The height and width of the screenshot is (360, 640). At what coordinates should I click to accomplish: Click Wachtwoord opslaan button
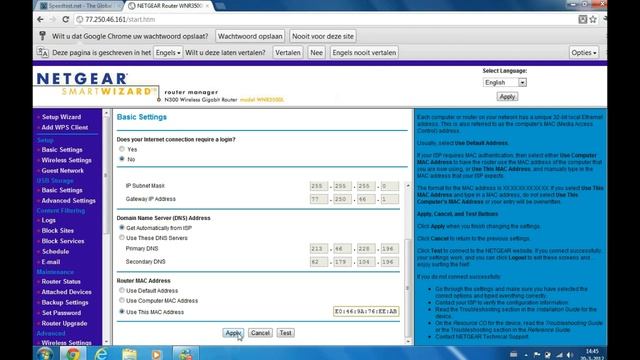click(250, 36)
